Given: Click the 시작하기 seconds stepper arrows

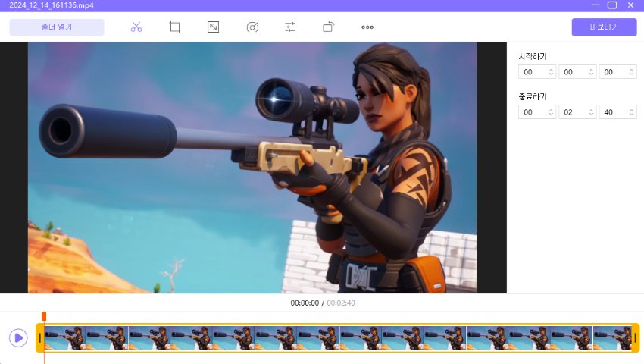Looking at the screenshot, I should pos(630,72).
